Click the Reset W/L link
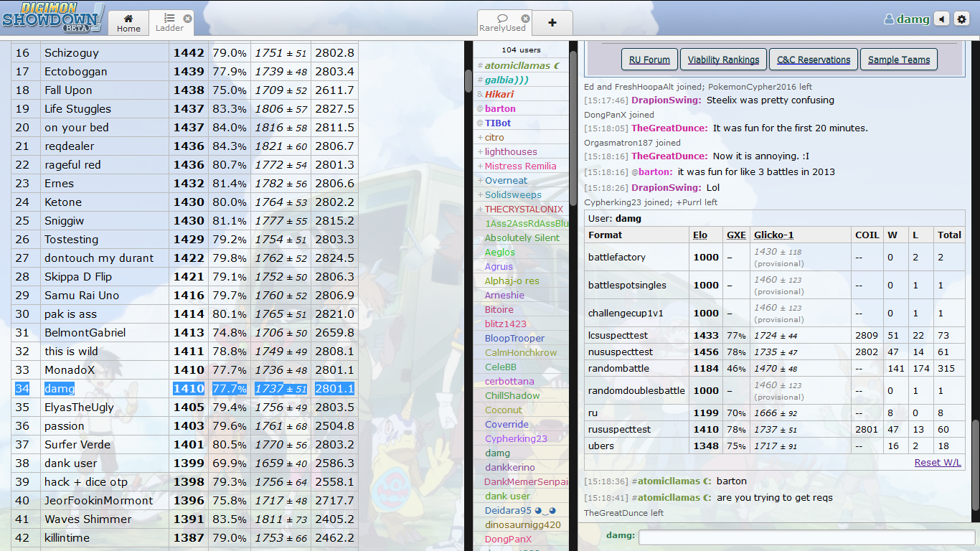Viewport: 980px width, 551px height. click(x=938, y=462)
